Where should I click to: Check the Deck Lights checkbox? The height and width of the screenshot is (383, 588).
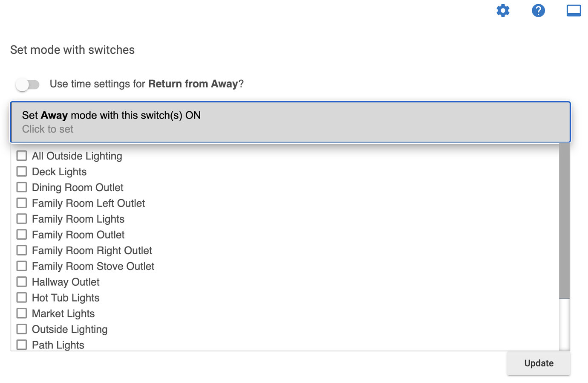(22, 171)
